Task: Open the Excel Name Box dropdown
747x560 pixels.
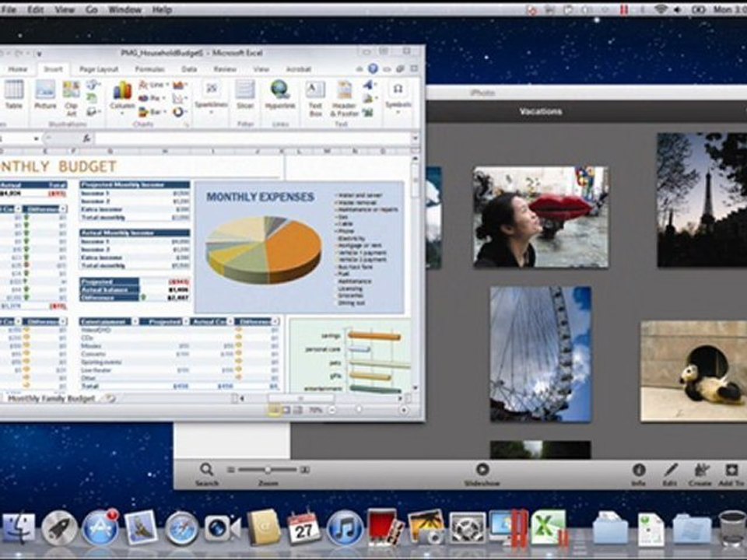Action: 37,138
